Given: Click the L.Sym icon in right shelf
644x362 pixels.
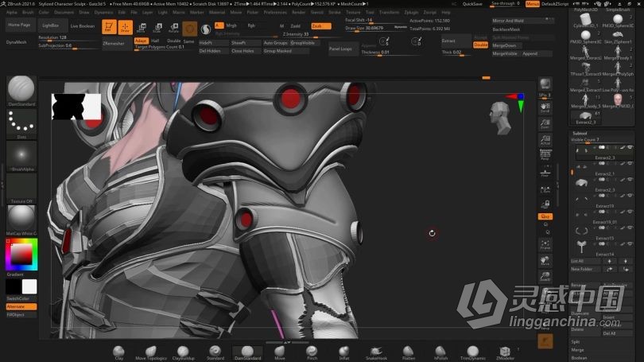Looking at the screenshot, I should pyautogui.click(x=545, y=189).
